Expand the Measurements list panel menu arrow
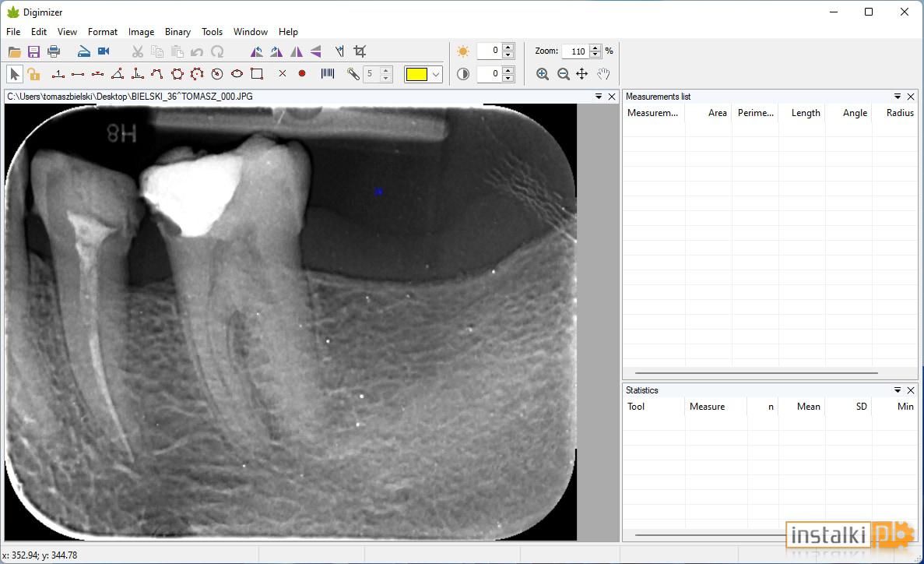 [897, 96]
